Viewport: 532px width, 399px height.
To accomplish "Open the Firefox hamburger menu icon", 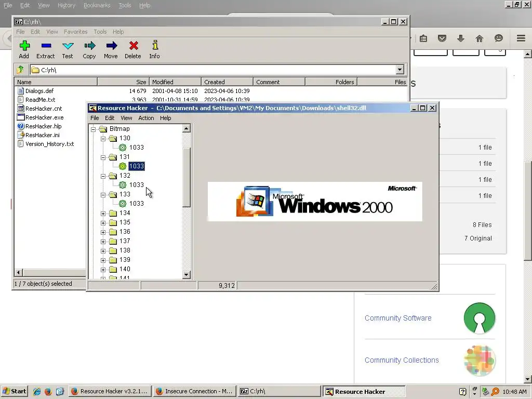I will coord(521,38).
